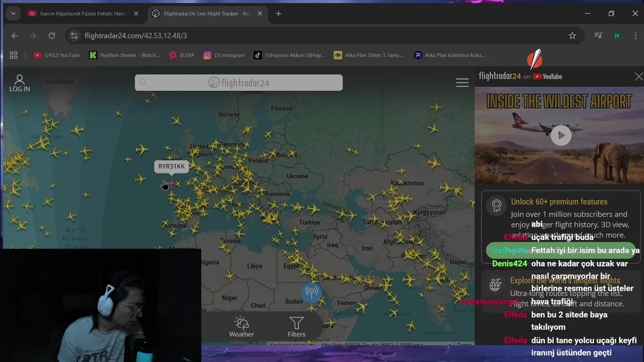644x362 pixels.
Task: Click the Egypt label on map
Action: pyautogui.click(x=291, y=266)
